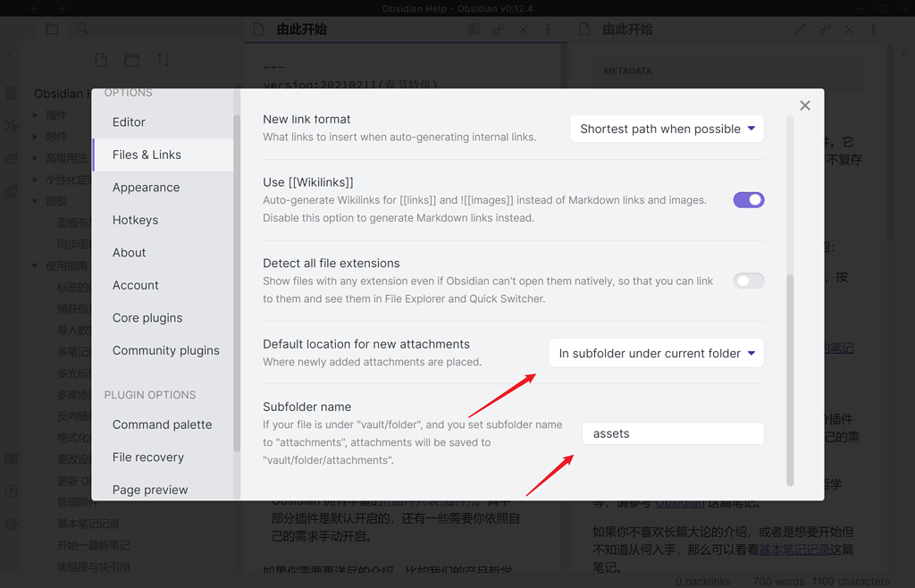This screenshot has width=915, height=588.
Task: Disable the Use Wikilinks toggle
Action: [748, 199]
